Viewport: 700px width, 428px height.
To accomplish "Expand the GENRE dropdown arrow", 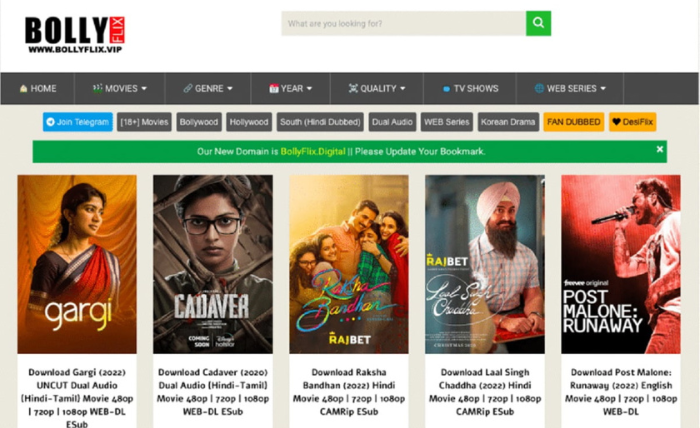I will 230,89.
